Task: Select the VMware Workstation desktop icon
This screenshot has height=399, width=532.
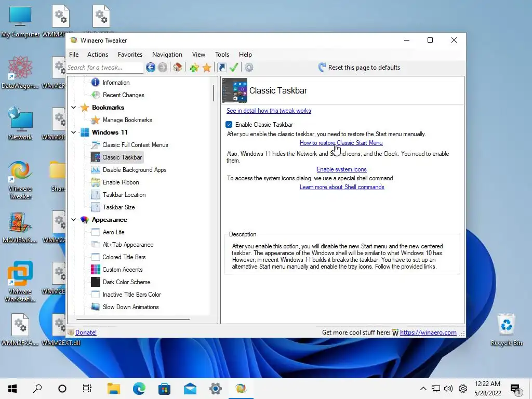Action: pyautogui.click(x=20, y=282)
